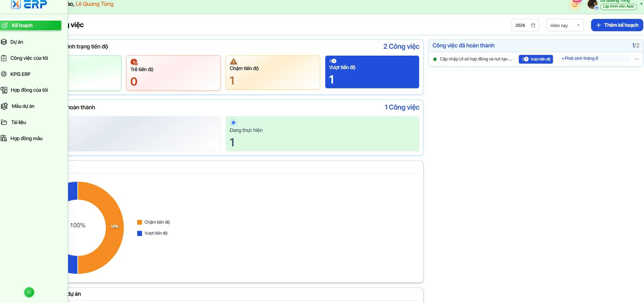Click the number 0 in Trễ tiến độ card
The width and height of the screenshot is (644, 303).
click(134, 81)
